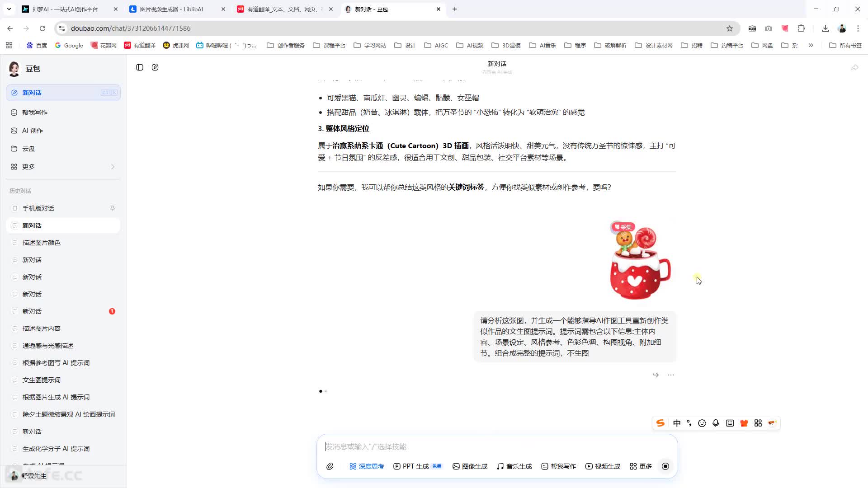The height and width of the screenshot is (488, 868).
Task: Open the 设计素材网 bookmark folder
Action: [654, 45]
